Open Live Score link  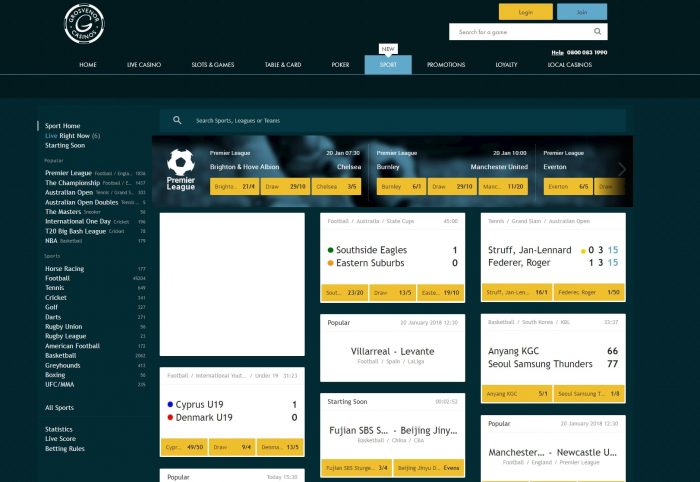[x=60, y=439]
